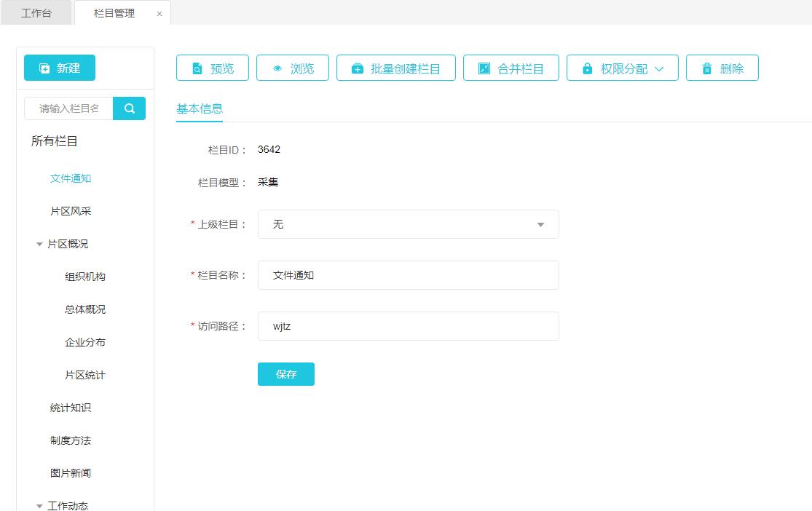Collapse the 工作动态 tree node
The width and height of the screenshot is (812, 511).
click(39, 506)
